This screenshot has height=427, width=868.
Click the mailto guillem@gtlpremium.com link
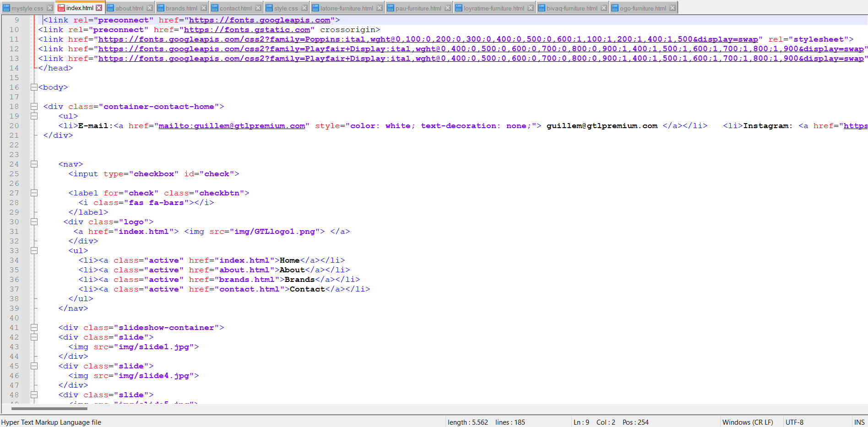[x=232, y=126]
